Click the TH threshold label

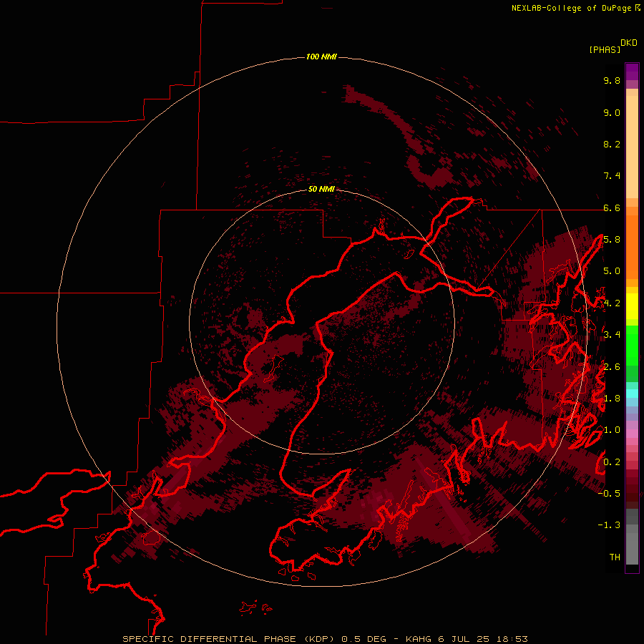[615, 557]
